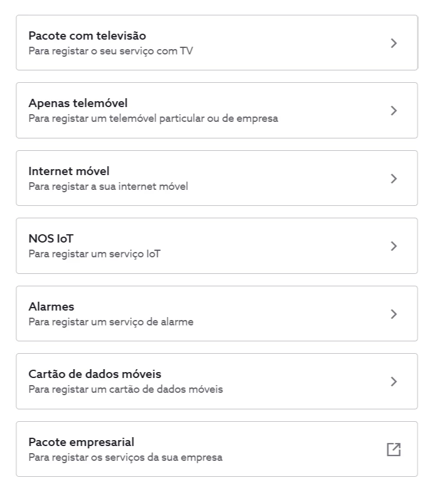
Task: Click 'Para registar os serviços da sua empresa' text
Action: (x=125, y=457)
